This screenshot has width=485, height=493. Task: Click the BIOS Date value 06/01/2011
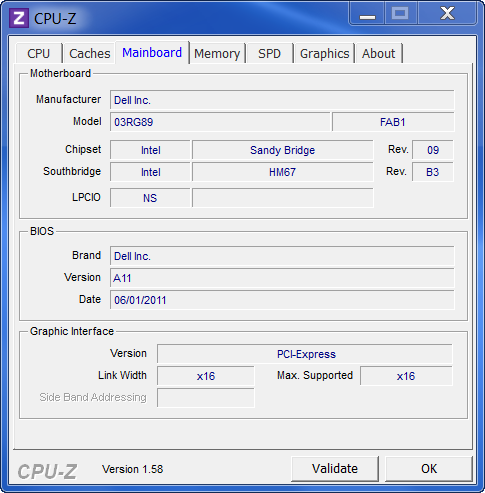click(x=282, y=300)
